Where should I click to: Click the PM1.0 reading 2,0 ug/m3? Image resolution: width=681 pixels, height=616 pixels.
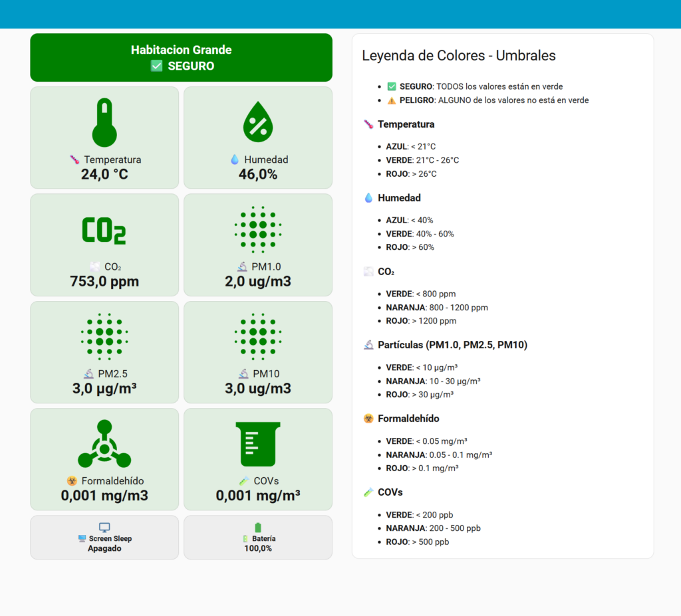[258, 282]
